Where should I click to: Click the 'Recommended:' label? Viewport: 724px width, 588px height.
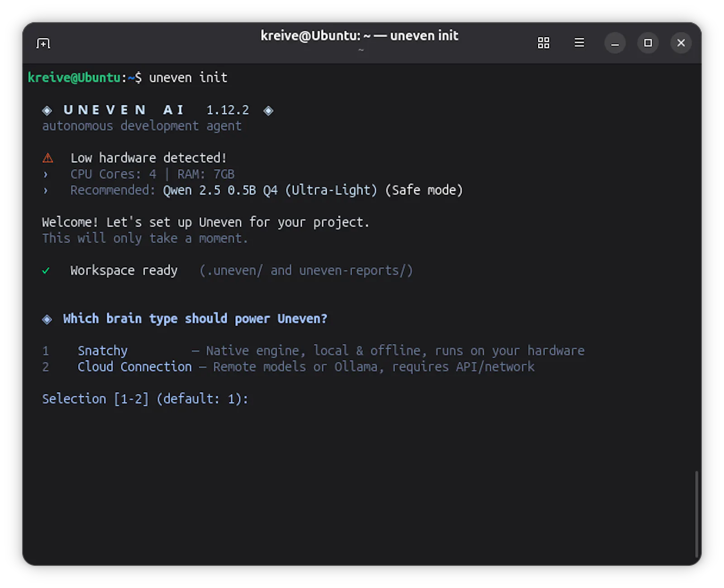coord(113,190)
